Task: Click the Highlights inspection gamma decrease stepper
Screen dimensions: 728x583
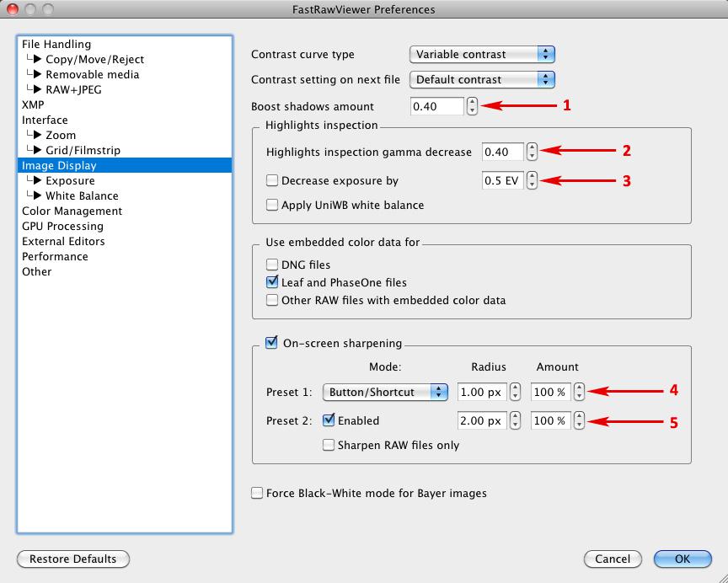Action: click(531, 152)
